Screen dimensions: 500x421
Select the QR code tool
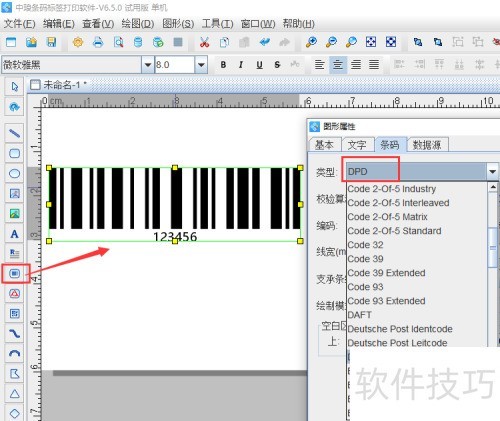click(x=14, y=314)
